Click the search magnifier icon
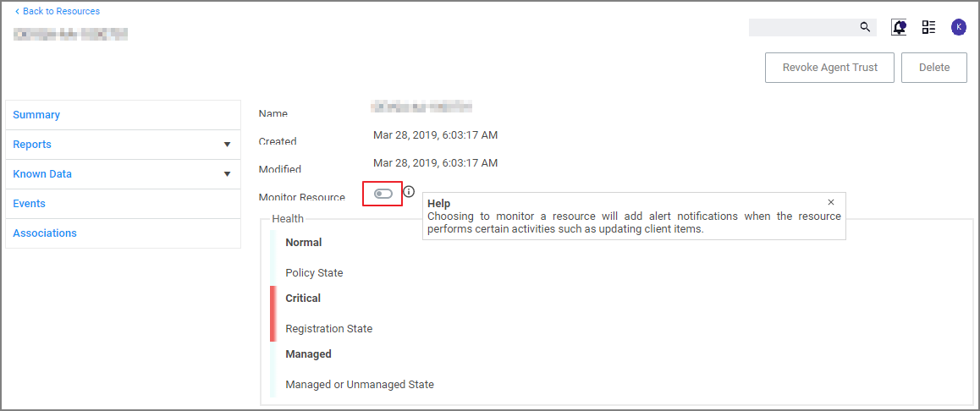This screenshot has width=980, height=411. (x=865, y=27)
